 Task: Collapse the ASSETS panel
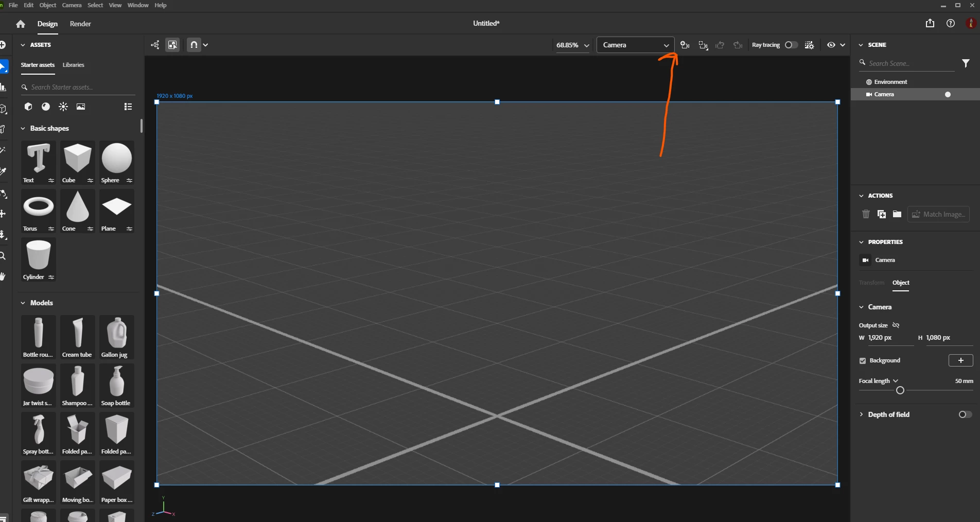pos(23,45)
